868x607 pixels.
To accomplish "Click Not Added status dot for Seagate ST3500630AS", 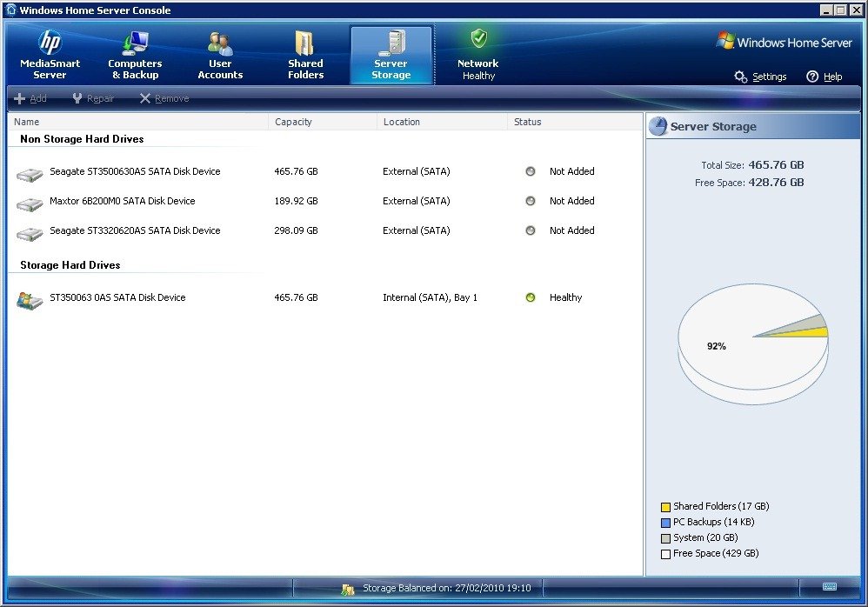I will pos(531,171).
